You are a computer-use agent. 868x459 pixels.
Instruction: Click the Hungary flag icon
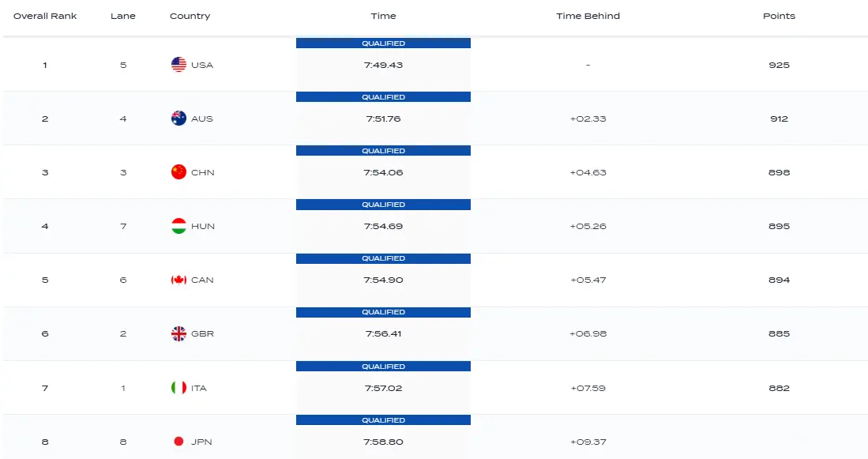click(x=178, y=226)
